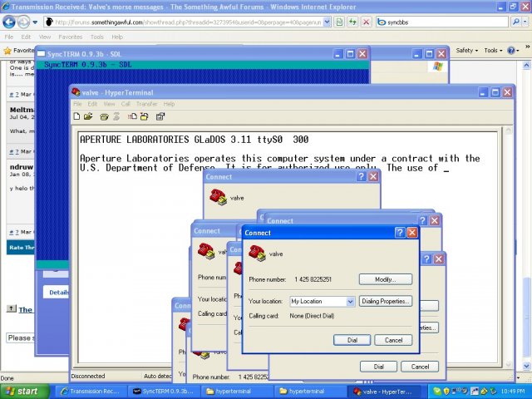532x399 pixels.
Task: Open the Transfer menu in HyperTerminal
Action: point(147,104)
